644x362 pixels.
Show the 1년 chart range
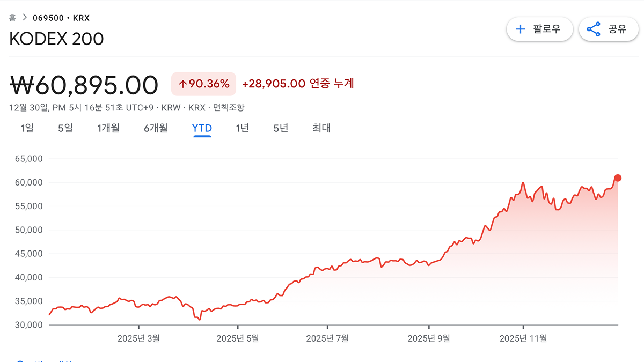point(243,128)
